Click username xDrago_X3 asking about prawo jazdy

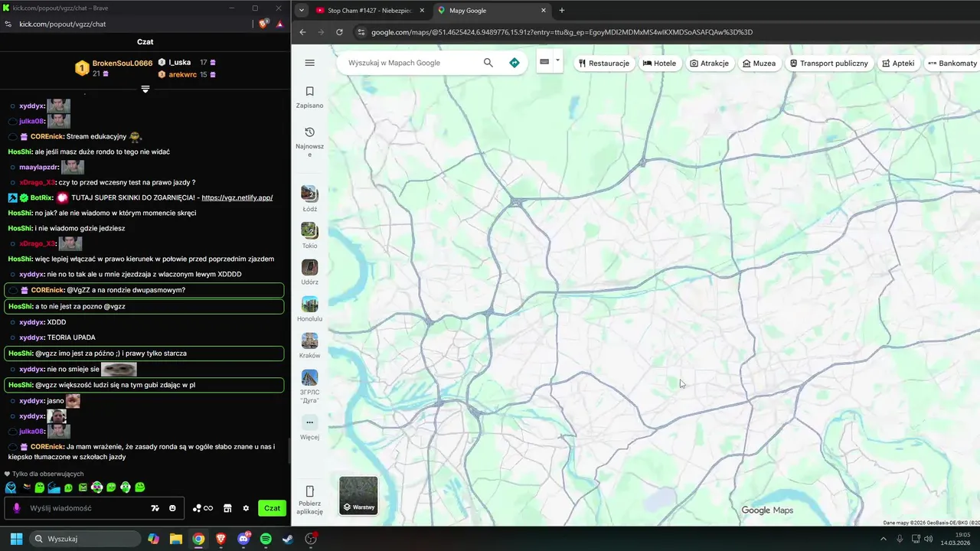click(38, 182)
